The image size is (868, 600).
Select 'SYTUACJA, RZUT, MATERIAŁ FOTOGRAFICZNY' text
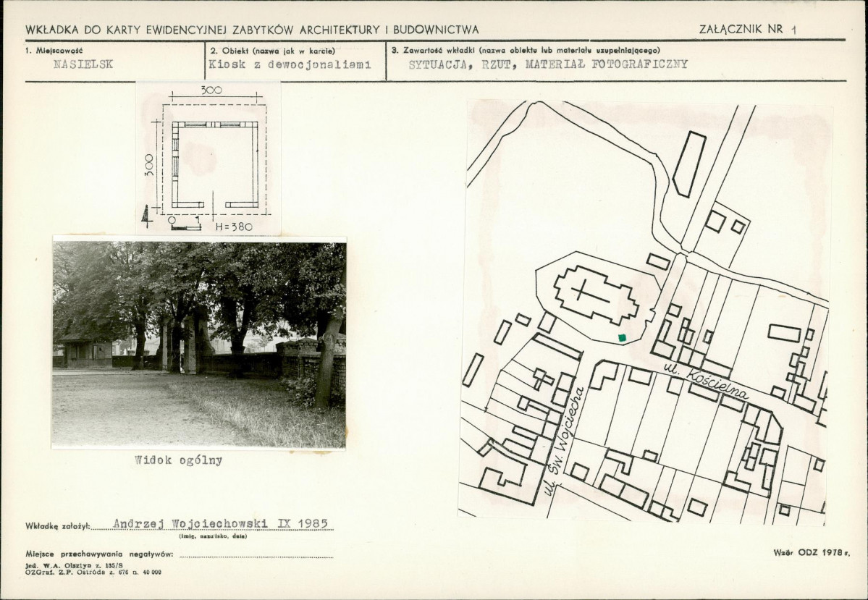point(548,64)
